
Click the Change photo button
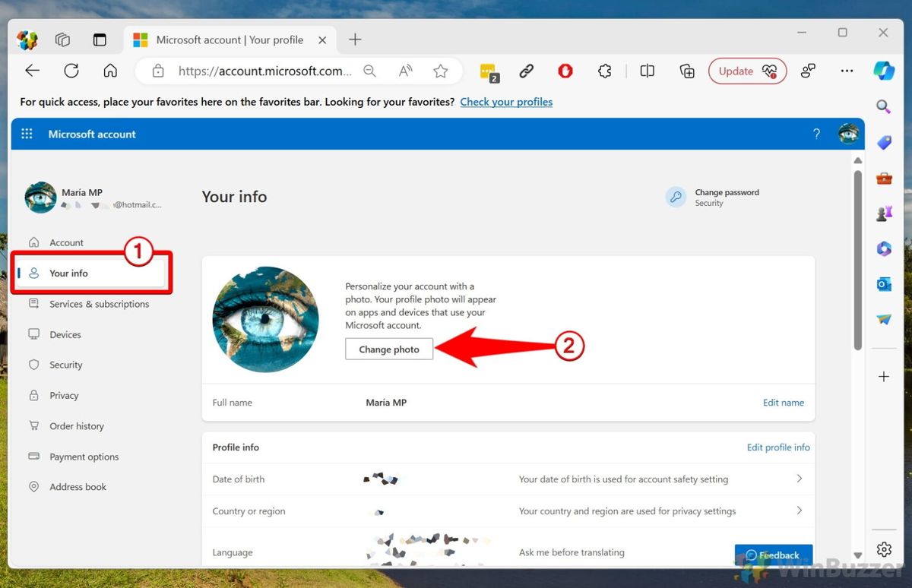[389, 349]
